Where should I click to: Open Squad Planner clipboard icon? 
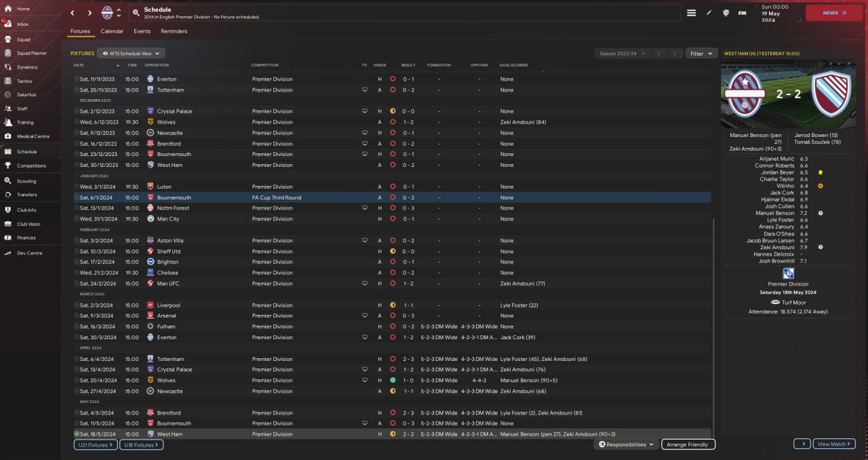coord(7,53)
